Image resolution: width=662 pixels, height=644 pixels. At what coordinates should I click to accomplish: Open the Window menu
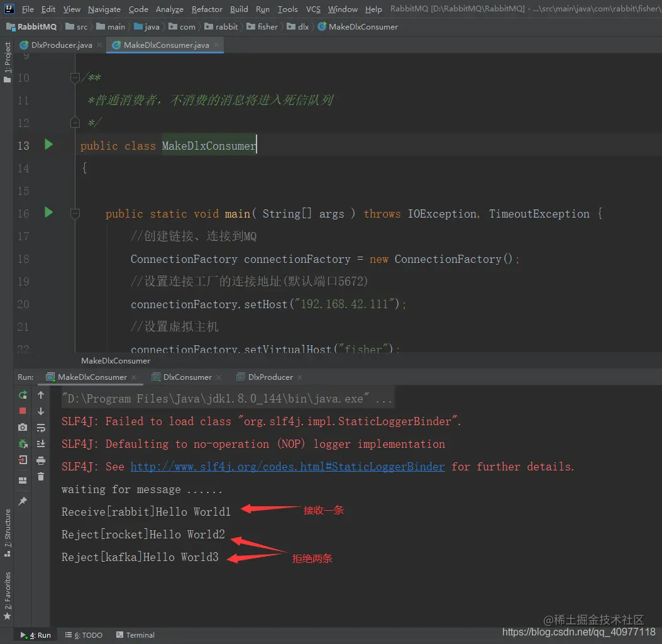(343, 9)
